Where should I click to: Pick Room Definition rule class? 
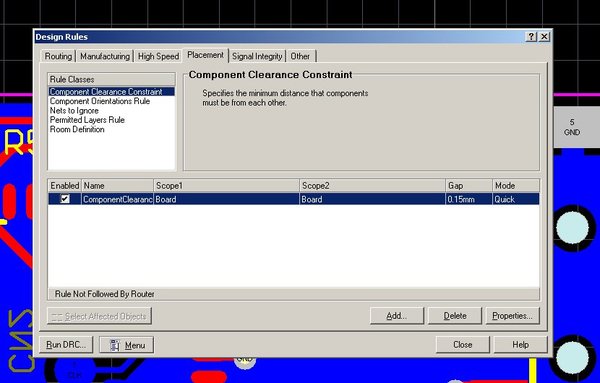pos(77,129)
